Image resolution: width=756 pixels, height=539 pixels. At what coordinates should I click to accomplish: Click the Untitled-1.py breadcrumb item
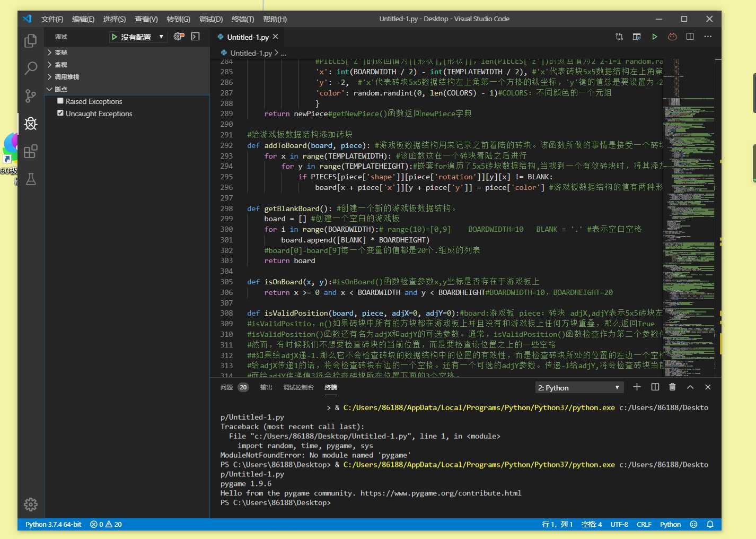coord(251,53)
